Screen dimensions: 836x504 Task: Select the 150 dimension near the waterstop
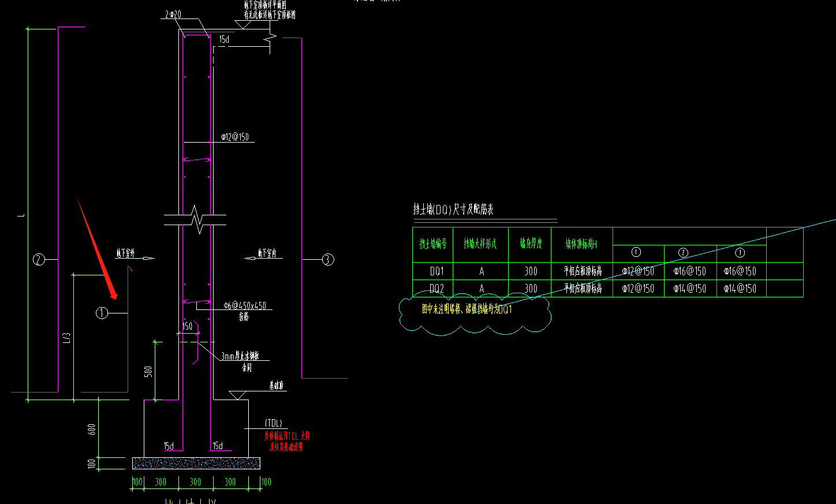tap(188, 326)
